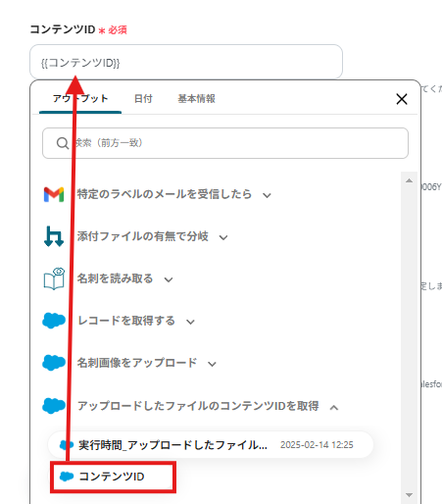This screenshot has width=442, height=504.
Task: Select the コンテンツID output item
Action: (113, 477)
